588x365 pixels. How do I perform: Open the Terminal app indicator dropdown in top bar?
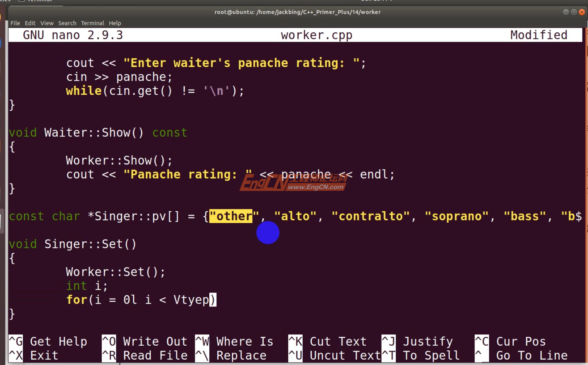36,1
